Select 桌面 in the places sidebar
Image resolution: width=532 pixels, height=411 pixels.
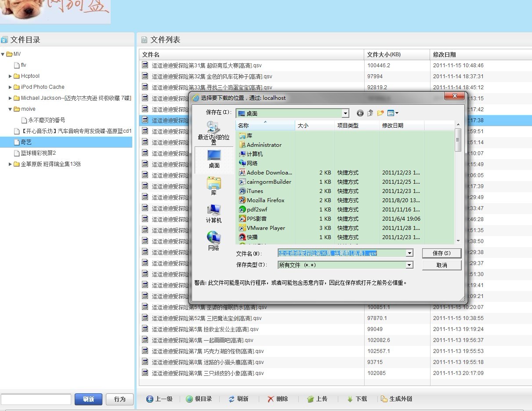click(x=214, y=159)
